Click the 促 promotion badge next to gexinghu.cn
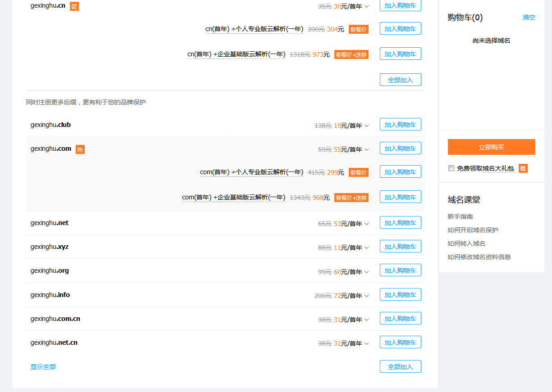The height and width of the screenshot is (392, 552). tap(74, 6)
